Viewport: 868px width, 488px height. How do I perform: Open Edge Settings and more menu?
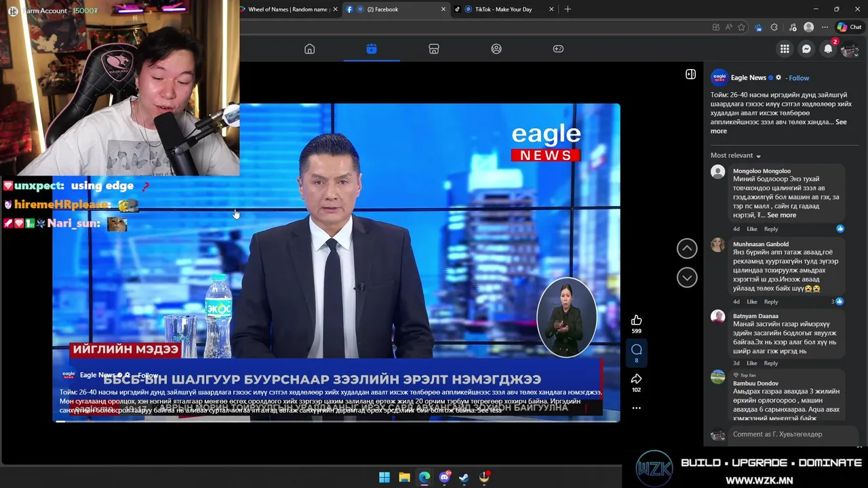pos(825,27)
